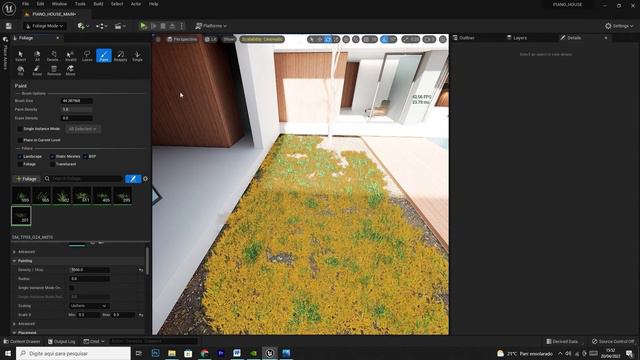Toggle the BSP filter checkbox

(85, 156)
